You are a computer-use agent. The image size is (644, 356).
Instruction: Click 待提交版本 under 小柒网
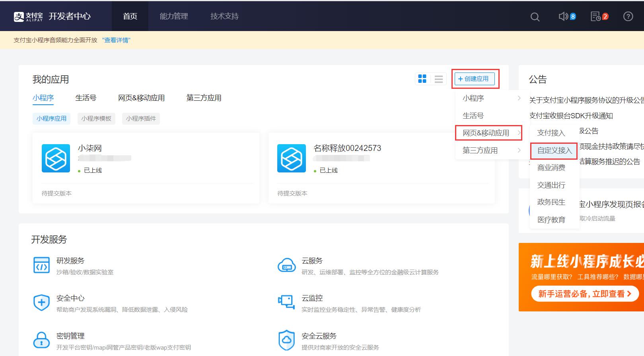point(56,194)
